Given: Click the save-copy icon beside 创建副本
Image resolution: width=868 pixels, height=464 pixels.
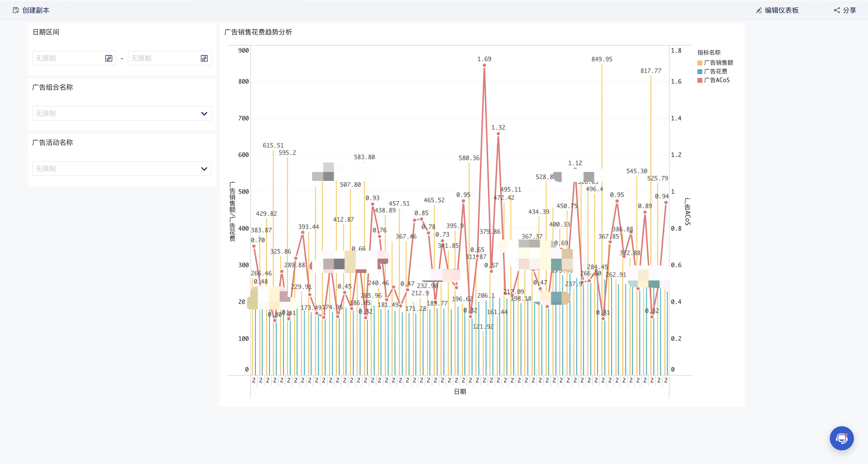Looking at the screenshot, I should tap(16, 10).
